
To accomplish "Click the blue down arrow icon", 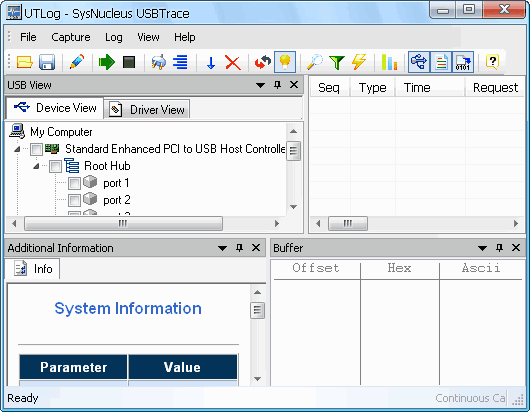I will pyautogui.click(x=211, y=63).
